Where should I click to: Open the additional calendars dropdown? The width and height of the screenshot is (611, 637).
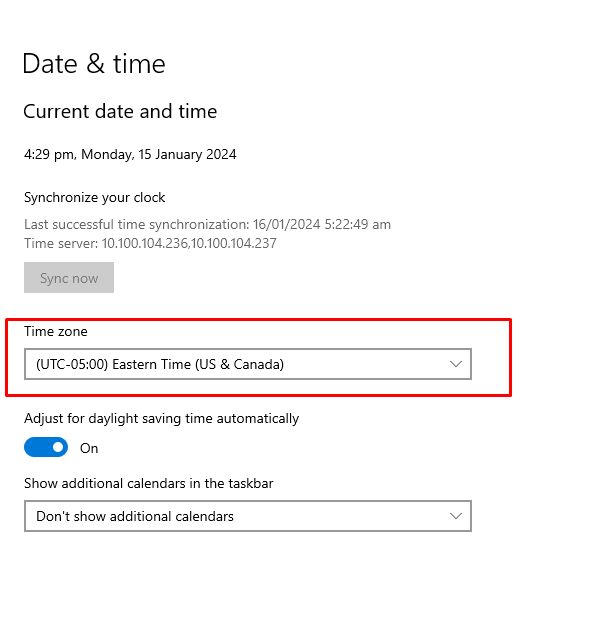pos(247,516)
